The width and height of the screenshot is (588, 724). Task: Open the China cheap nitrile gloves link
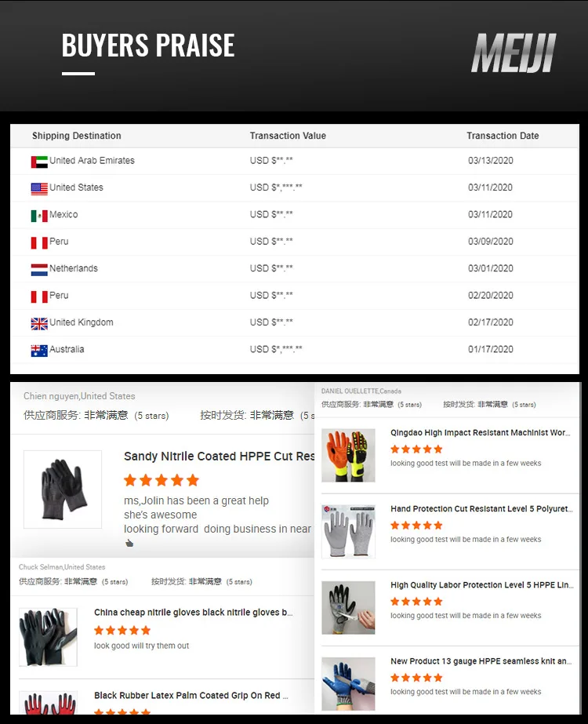point(194,613)
